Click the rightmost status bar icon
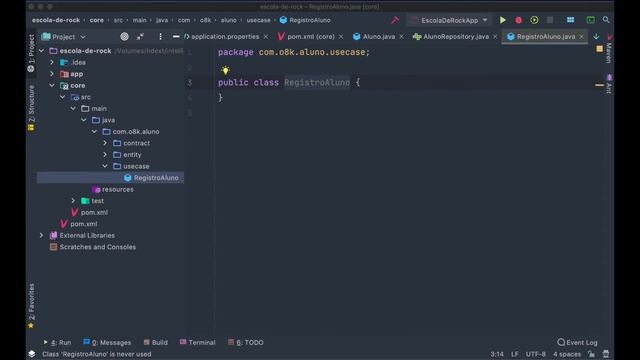The height and width of the screenshot is (360, 640). pyautogui.click(x=606, y=354)
